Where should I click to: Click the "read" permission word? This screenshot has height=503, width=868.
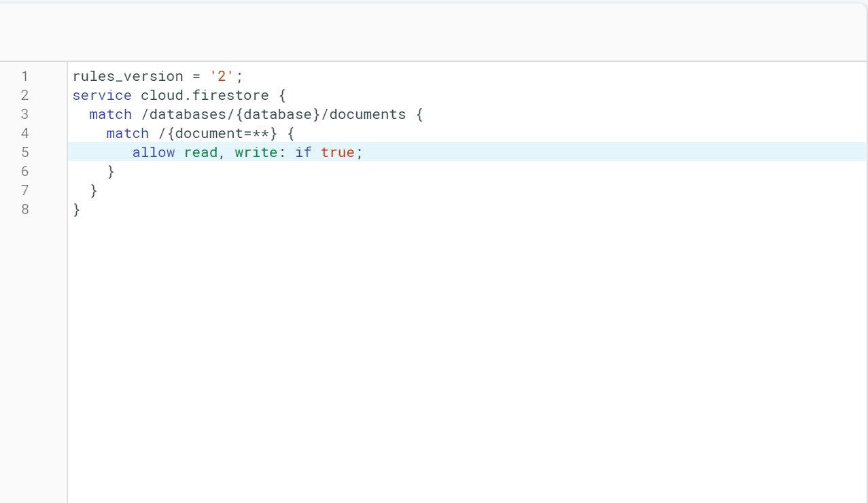point(201,152)
